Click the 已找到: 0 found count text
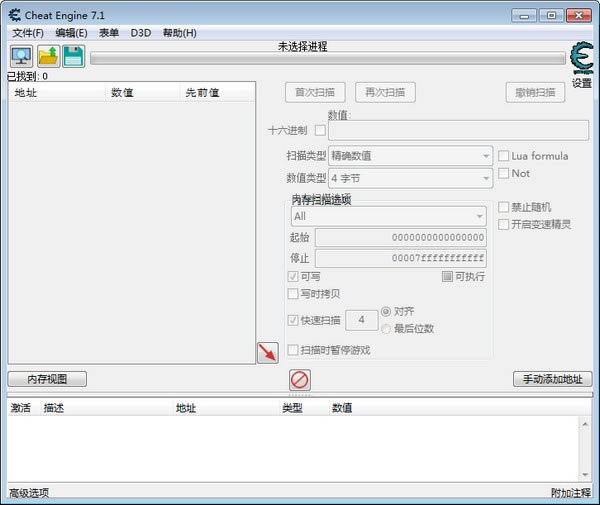Image resolution: width=600 pixels, height=505 pixels. point(28,77)
